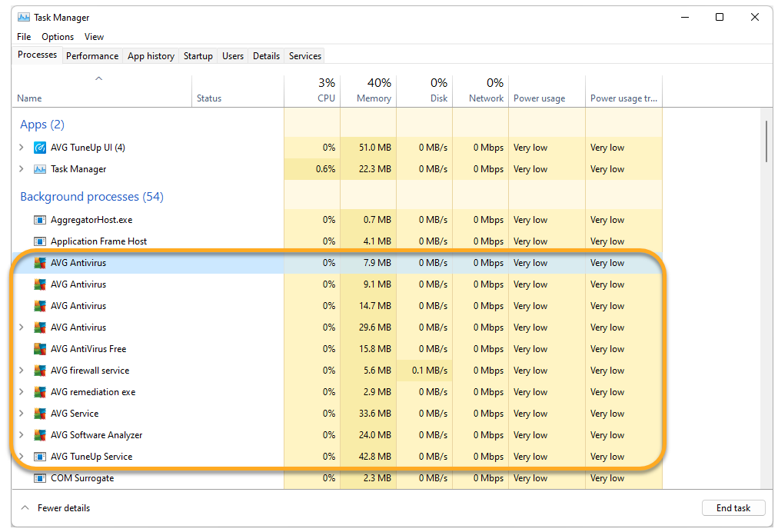Image resolution: width=778 pixels, height=532 pixels.
Task: Sort by the Power usage column
Action: [x=547, y=91]
